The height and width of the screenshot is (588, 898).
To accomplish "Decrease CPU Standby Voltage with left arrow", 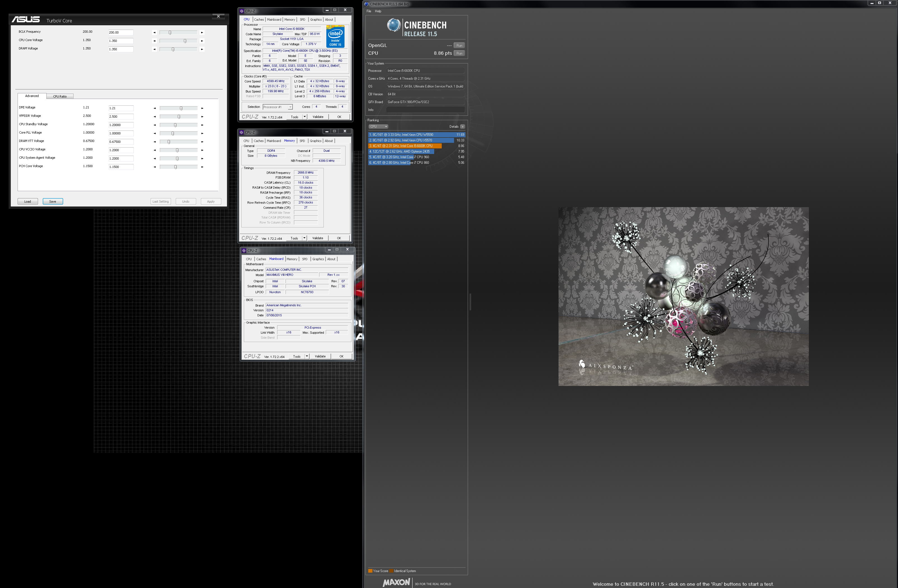I will (x=154, y=125).
